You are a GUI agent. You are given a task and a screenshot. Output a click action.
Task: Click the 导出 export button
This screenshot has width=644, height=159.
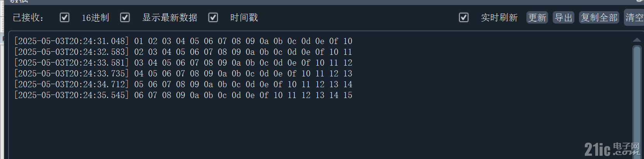click(x=564, y=18)
